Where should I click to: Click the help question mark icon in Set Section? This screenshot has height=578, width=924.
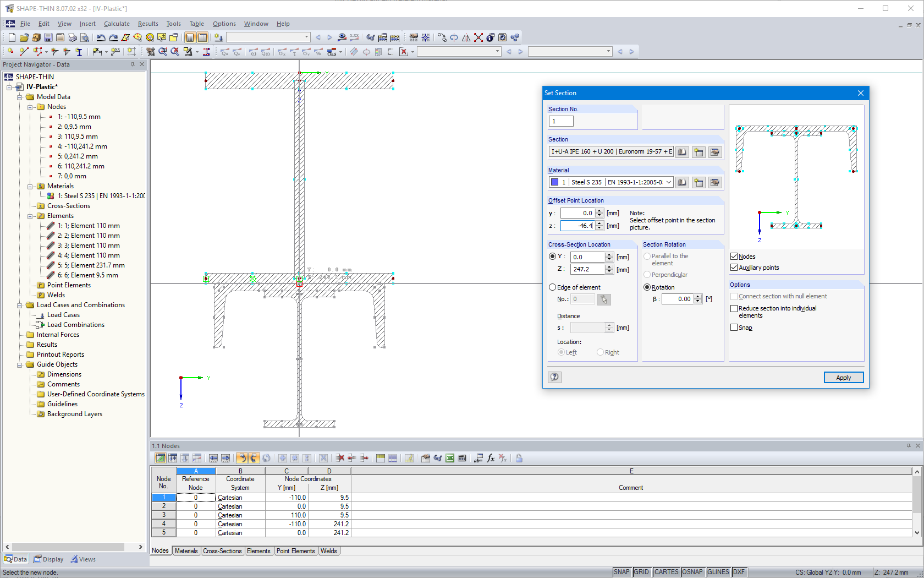555,377
